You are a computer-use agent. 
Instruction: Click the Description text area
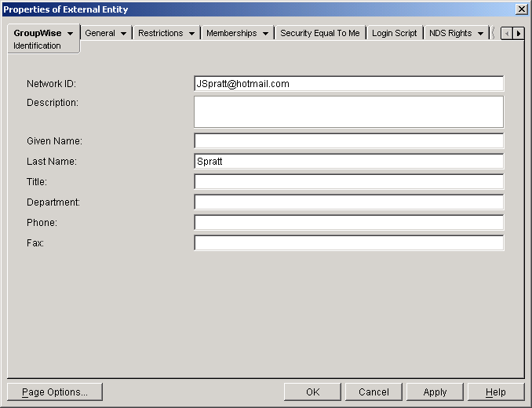point(349,112)
